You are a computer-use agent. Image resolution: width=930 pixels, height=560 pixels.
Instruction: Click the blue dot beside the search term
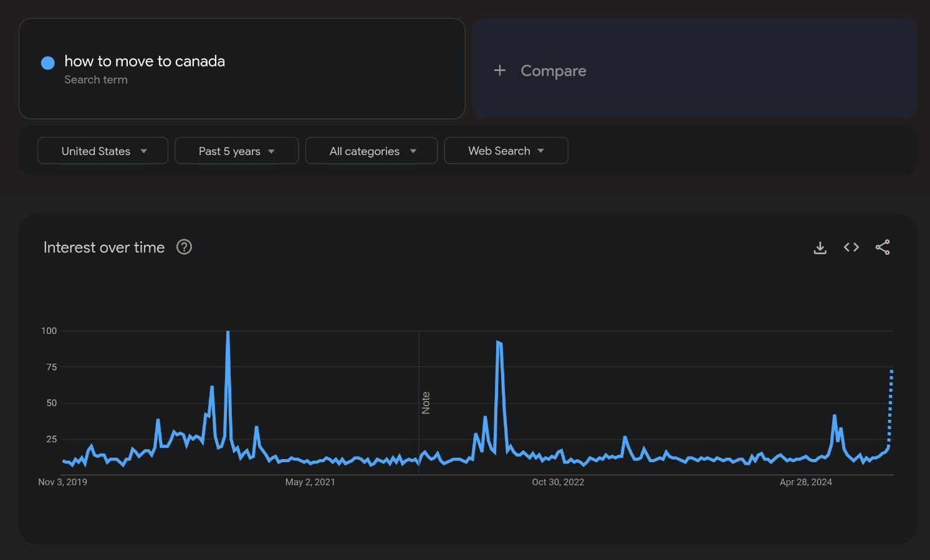tap(47, 63)
